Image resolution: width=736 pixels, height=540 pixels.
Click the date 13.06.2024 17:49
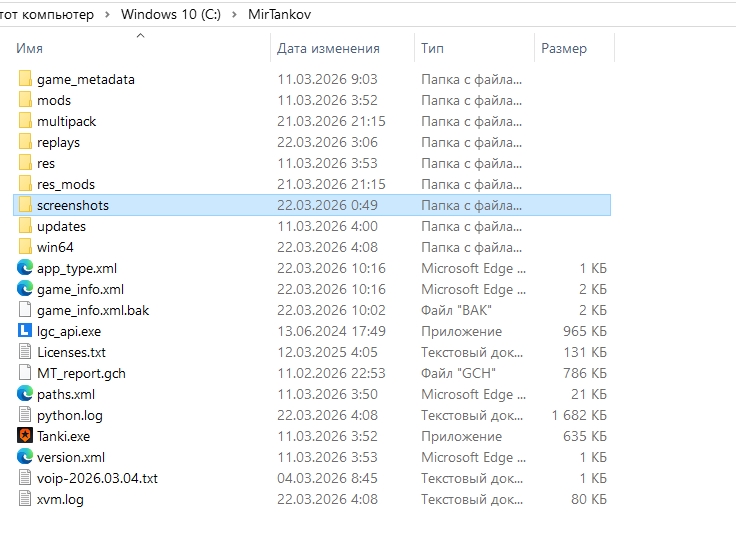coord(331,331)
